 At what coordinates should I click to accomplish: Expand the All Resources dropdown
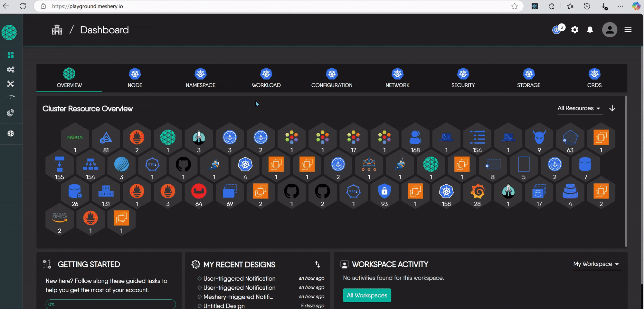579,108
